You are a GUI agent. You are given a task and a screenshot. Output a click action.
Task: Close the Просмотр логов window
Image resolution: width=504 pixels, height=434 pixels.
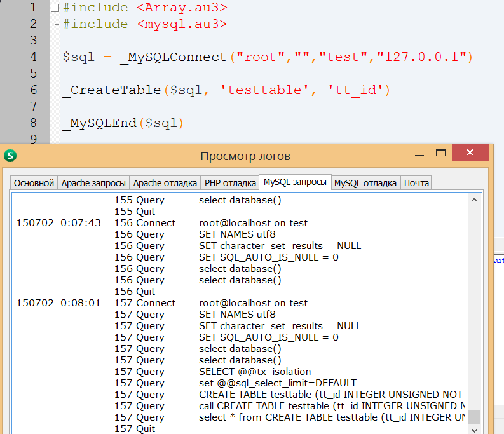pos(469,153)
